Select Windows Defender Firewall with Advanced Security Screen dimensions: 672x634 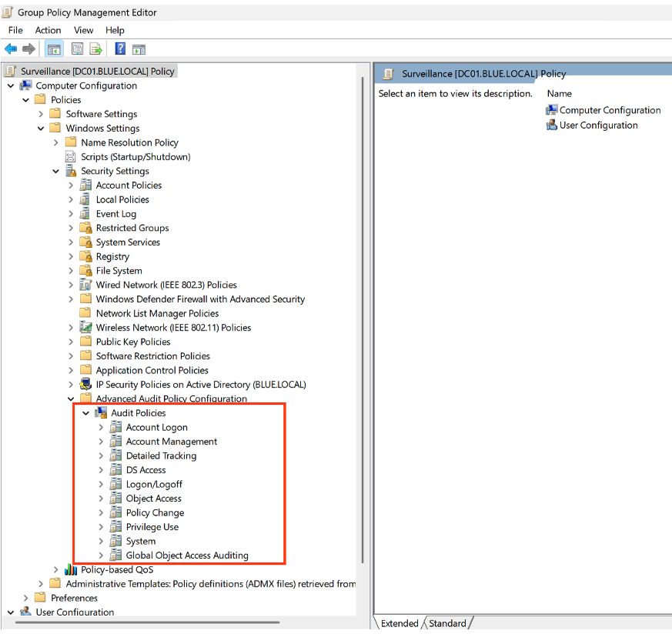tap(200, 299)
